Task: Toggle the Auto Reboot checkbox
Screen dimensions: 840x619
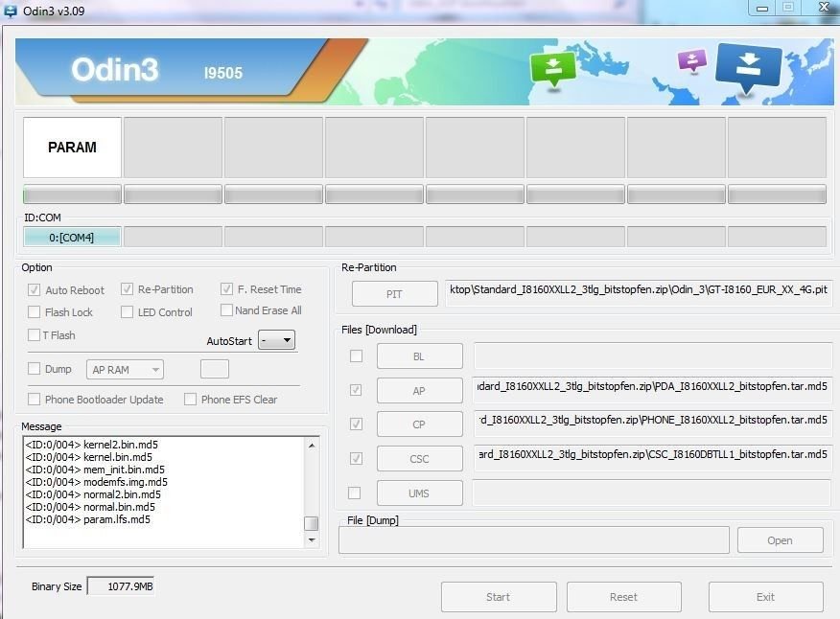Action: point(34,289)
